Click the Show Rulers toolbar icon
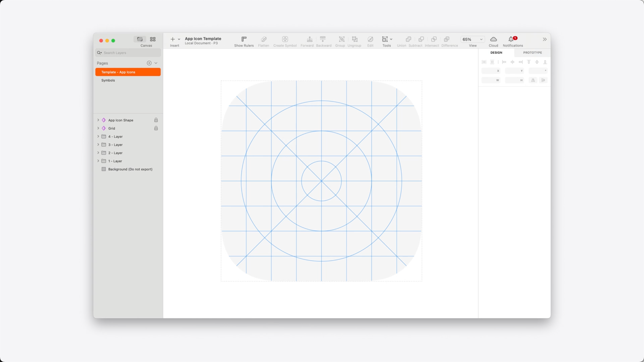The image size is (644, 362). click(x=244, y=39)
